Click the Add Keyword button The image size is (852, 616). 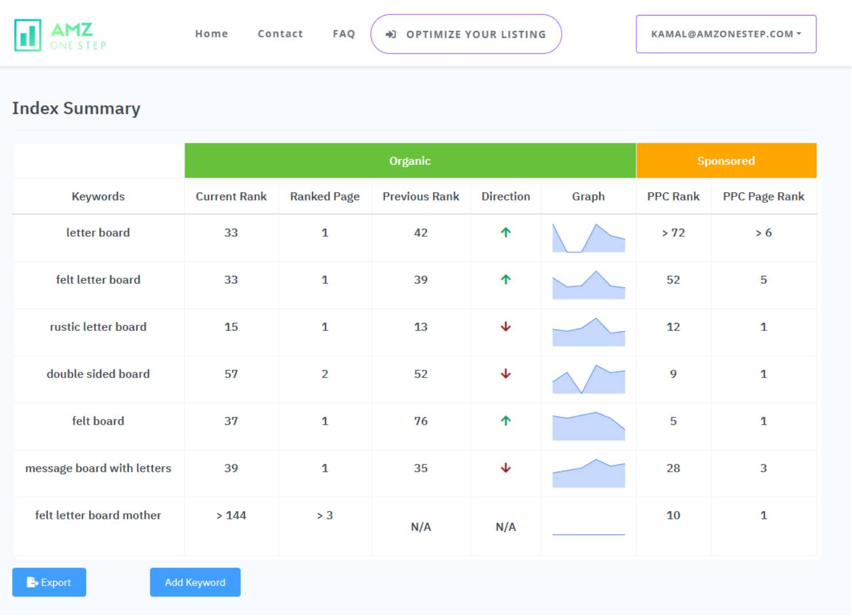click(x=195, y=582)
